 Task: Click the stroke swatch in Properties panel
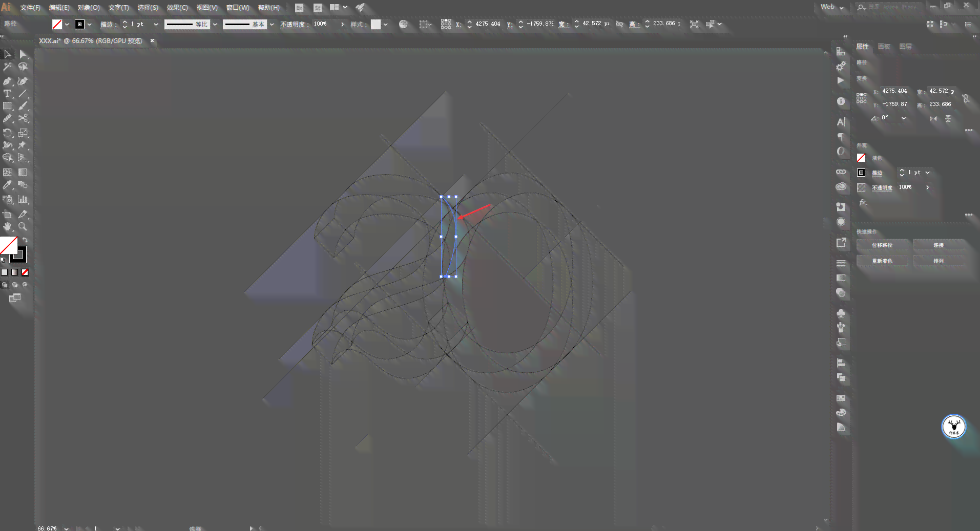click(861, 173)
